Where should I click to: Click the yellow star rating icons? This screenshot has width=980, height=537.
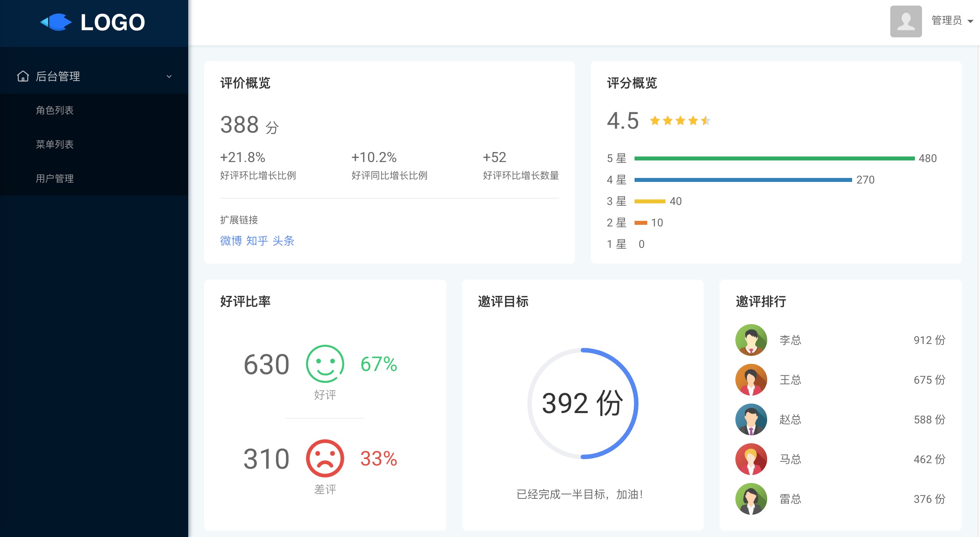tap(680, 120)
